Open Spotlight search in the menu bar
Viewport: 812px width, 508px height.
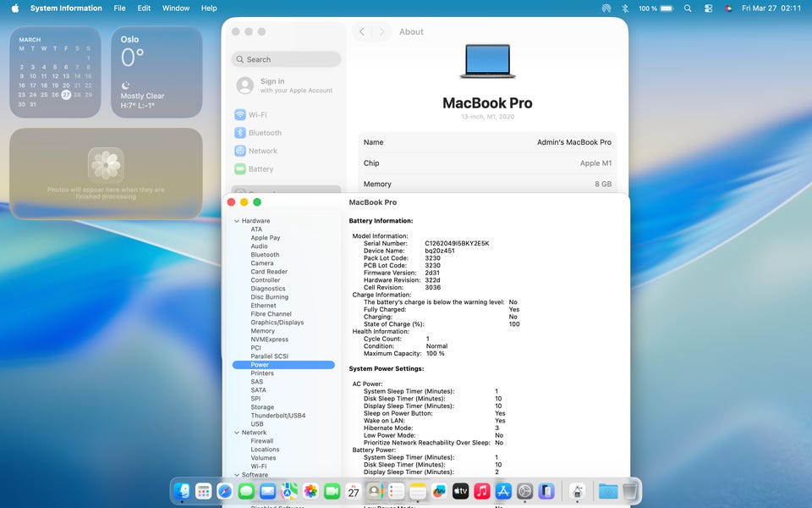[688, 8]
